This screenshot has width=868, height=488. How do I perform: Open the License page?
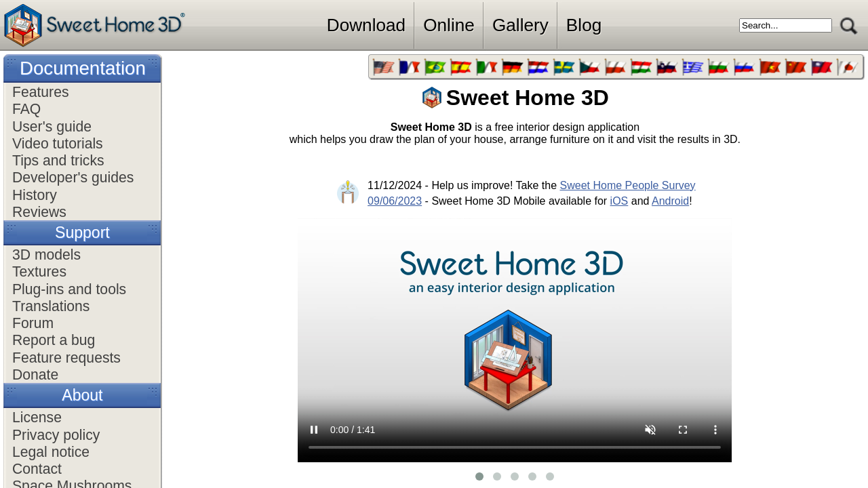click(x=37, y=418)
